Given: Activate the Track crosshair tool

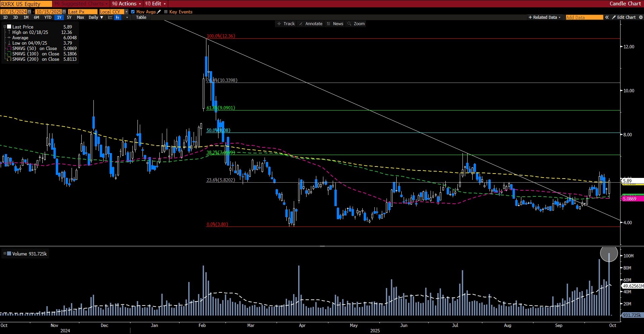Looking at the screenshot, I should 286,24.
